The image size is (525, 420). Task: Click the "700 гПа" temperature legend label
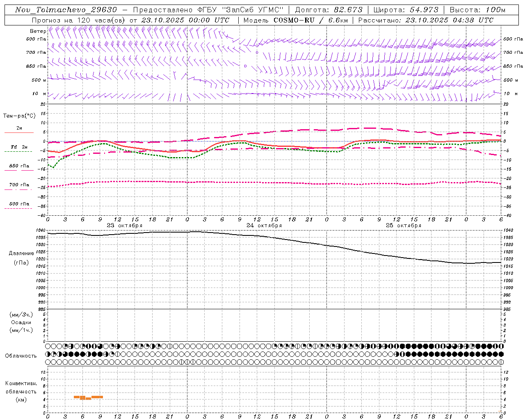click(x=19, y=185)
